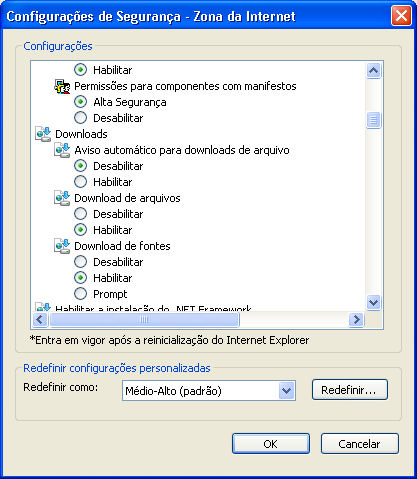Click the vertical scrollbar up arrow
This screenshot has width=417, height=479.
click(x=373, y=70)
